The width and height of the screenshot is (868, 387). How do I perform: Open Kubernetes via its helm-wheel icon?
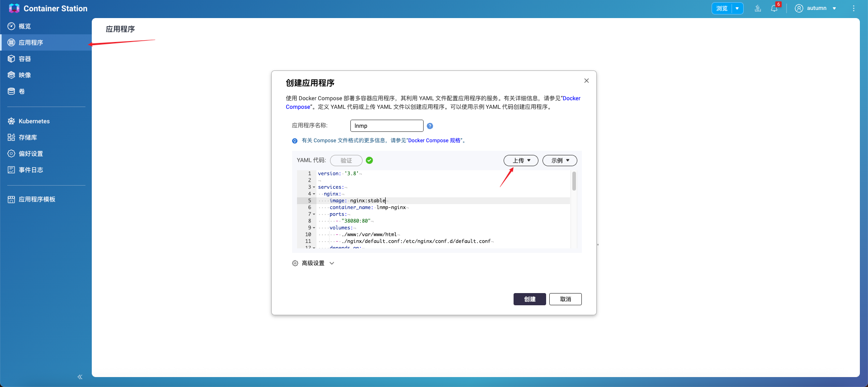click(11, 121)
